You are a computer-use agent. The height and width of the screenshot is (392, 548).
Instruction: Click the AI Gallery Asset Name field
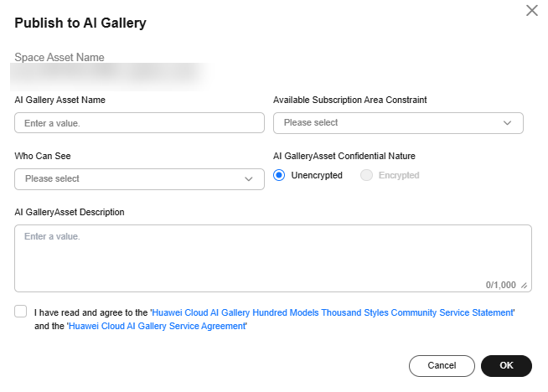coord(139,123)
